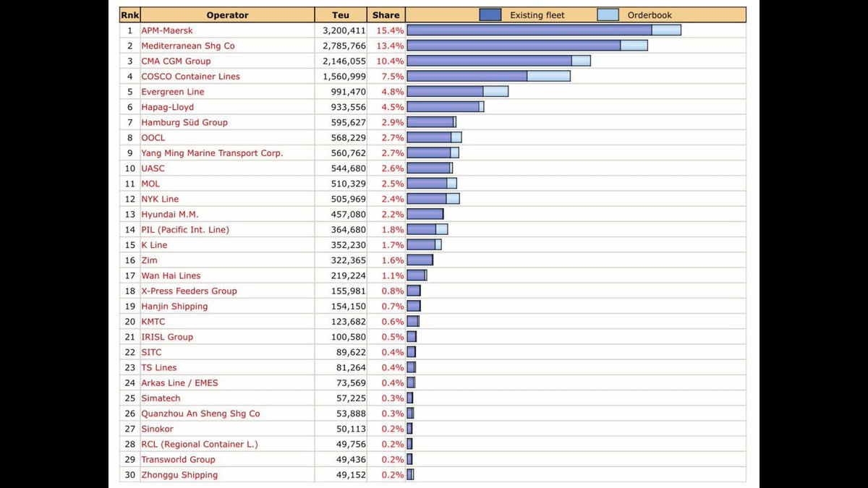868x488 pixels.
Task: Click the Orderbook legend color swatch
Action: [x=608, y=14]
